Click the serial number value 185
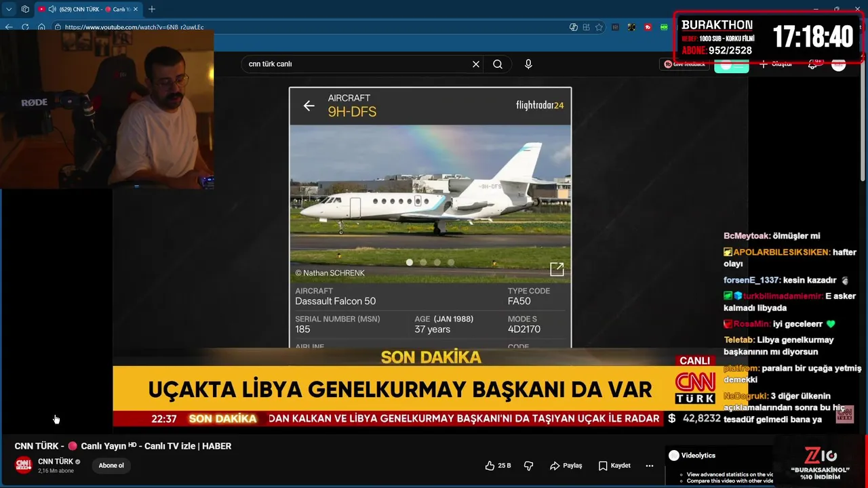The width and height of the screenshot is (868, 488). [x=302, y=329]
